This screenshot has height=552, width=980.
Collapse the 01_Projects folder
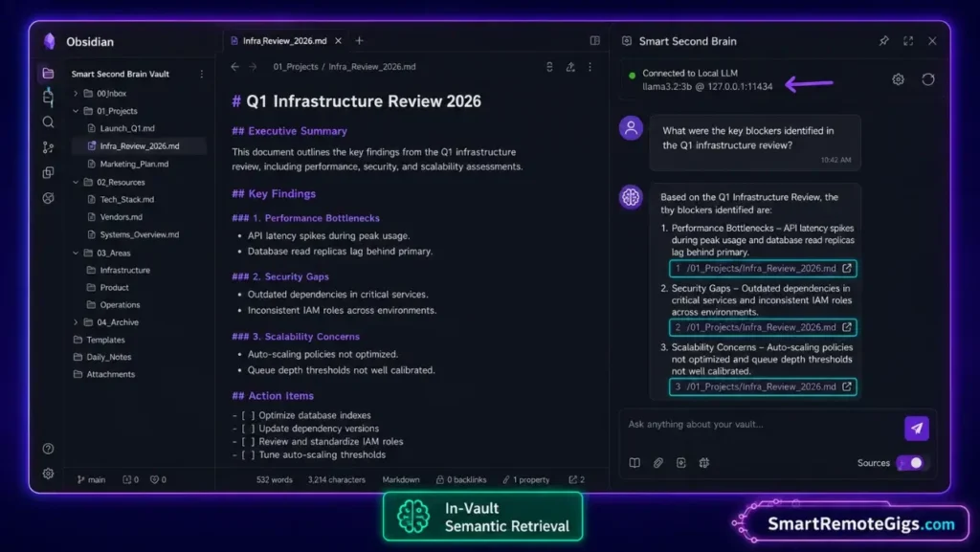(x=76, y=111)
